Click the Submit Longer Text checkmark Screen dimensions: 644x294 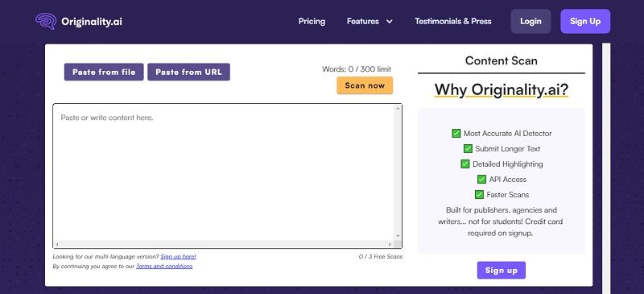pyautogui.click(x=468, y=148)
